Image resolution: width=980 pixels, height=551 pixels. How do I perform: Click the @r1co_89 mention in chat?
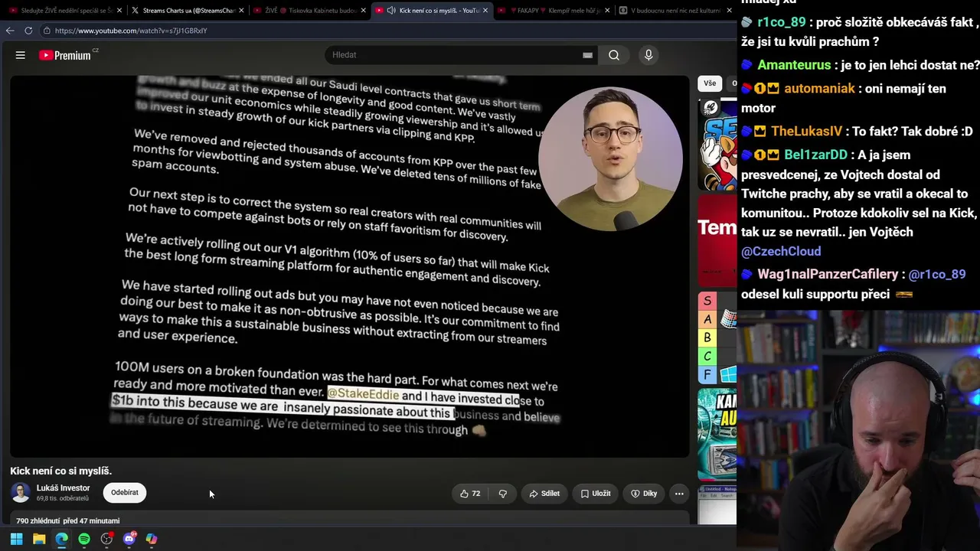[x=937, y=274]
